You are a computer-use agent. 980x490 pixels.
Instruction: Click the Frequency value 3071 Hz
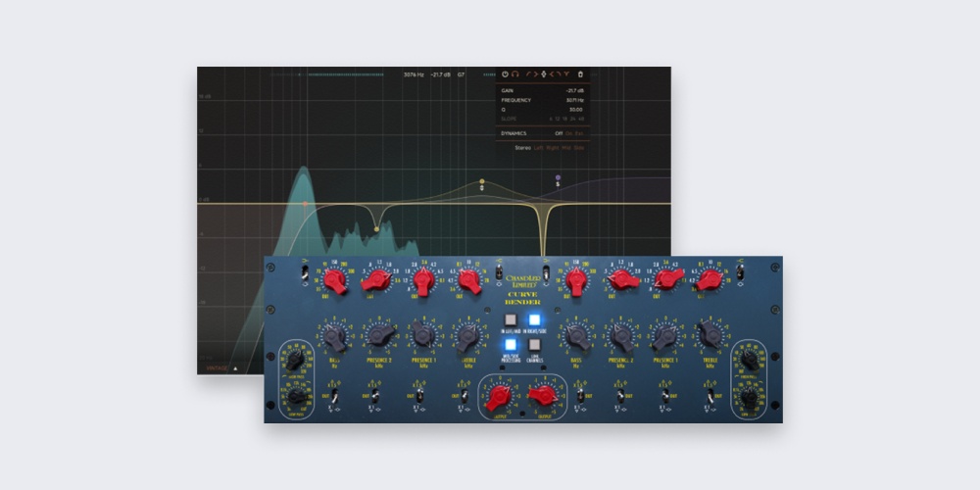pos(575,99)
